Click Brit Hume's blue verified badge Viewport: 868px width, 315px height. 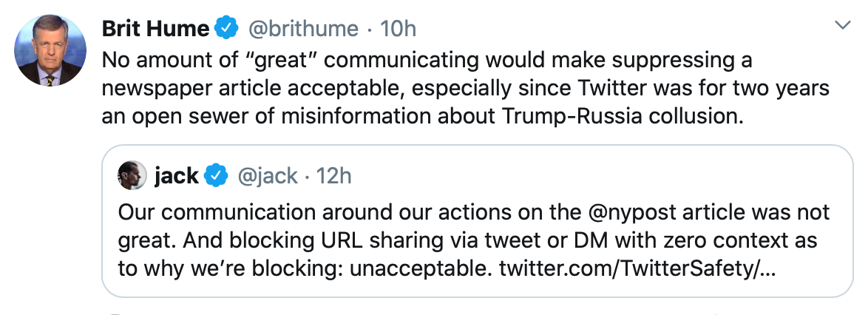pos(226,30)
